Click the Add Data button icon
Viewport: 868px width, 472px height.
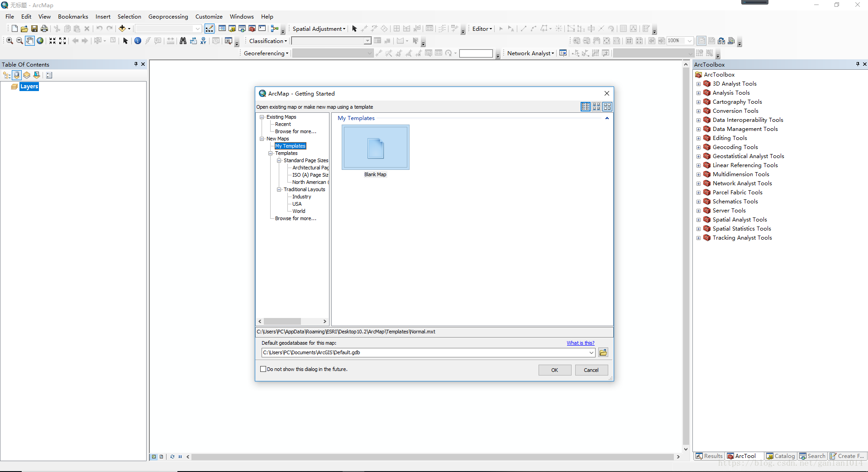point(122,29)
